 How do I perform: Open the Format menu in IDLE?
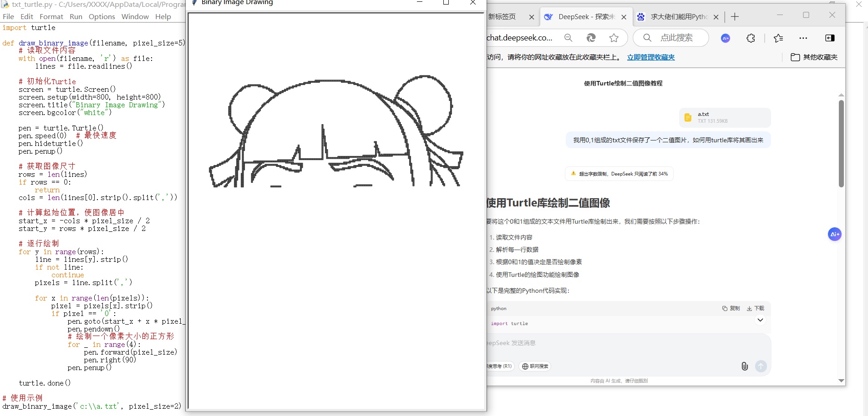click(x=51, y=16)
